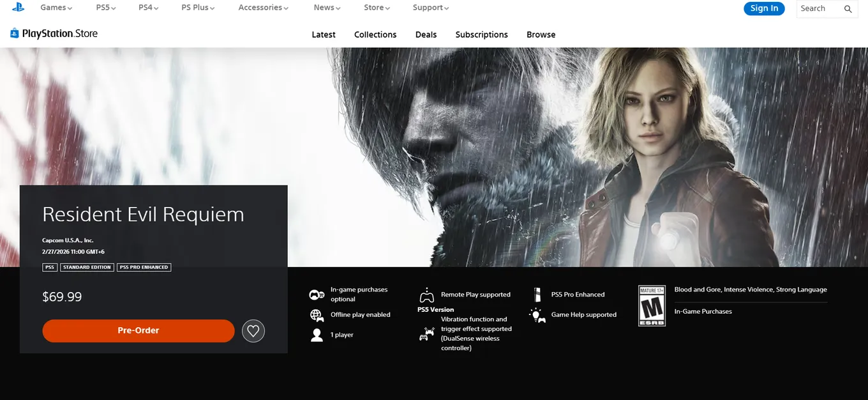Open the Browse store tab

tap(541, 35)
